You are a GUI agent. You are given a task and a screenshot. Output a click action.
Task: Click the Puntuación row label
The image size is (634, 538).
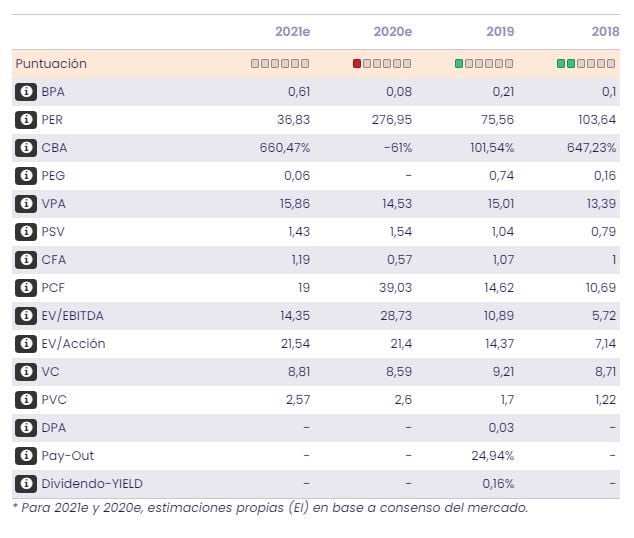(51, 64)
